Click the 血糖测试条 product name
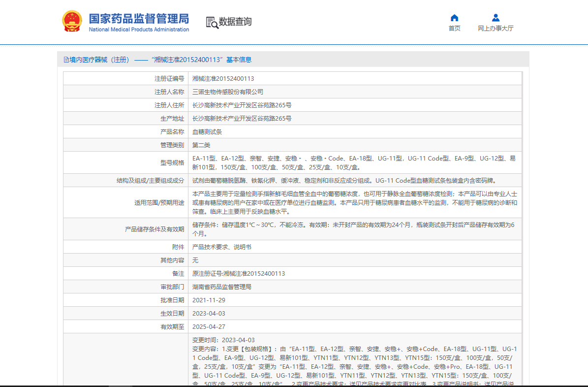The image size is (588, 387). (207, 132)
